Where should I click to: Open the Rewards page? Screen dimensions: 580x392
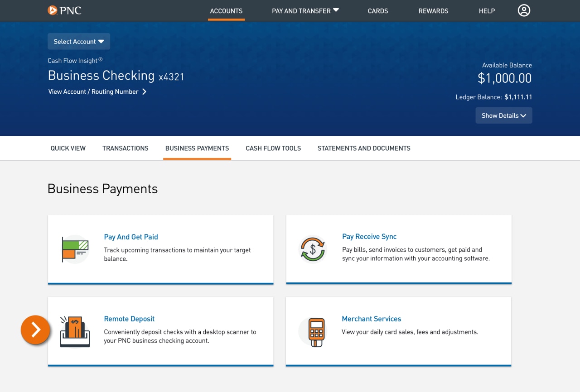[x=433, y=10]
